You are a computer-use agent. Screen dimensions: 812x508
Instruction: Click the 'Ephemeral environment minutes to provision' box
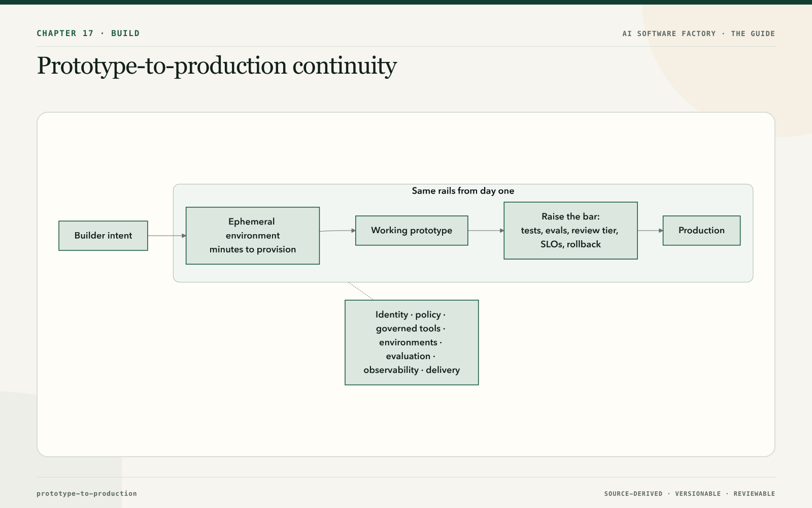pos(253,236)
